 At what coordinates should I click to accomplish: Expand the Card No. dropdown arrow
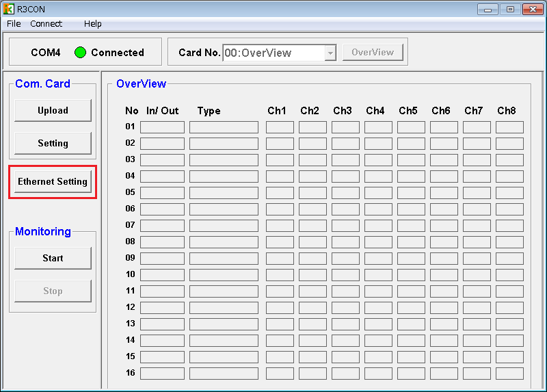tap(330, 53)
